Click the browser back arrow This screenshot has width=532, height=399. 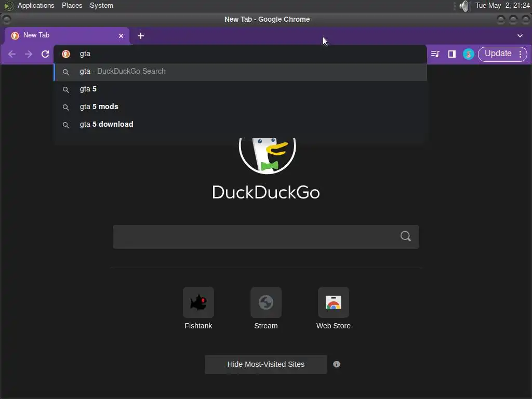tap(12, 54)
